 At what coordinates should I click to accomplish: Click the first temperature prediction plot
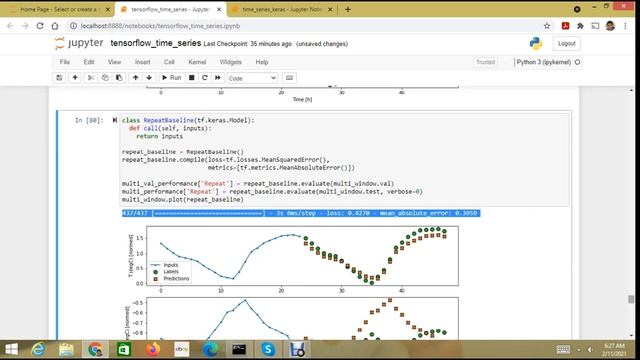(x=302, y=256)
